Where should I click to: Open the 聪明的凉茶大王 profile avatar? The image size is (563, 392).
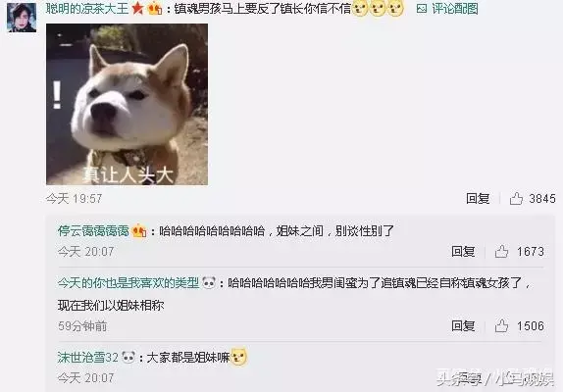pos(22,18)
